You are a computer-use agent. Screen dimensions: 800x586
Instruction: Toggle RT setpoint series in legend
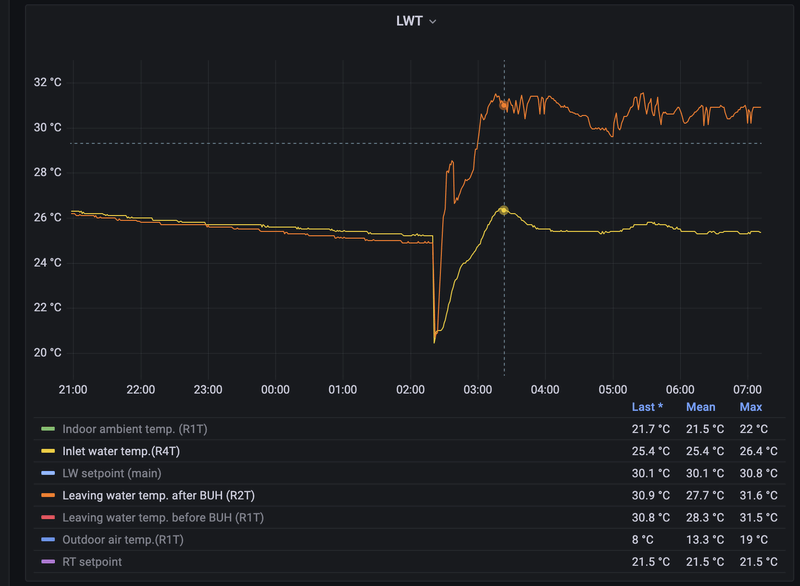tap(92, 562)
